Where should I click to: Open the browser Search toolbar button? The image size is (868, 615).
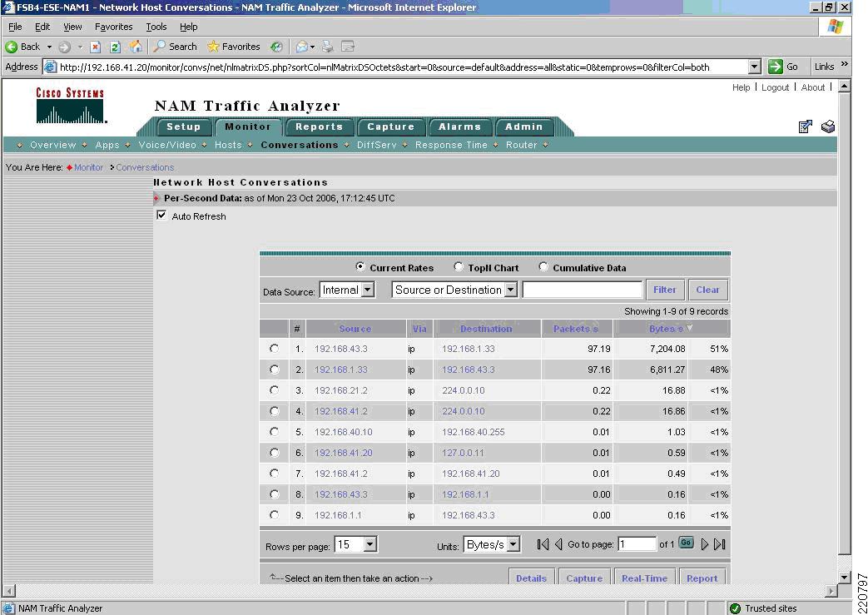click(175, 47)
